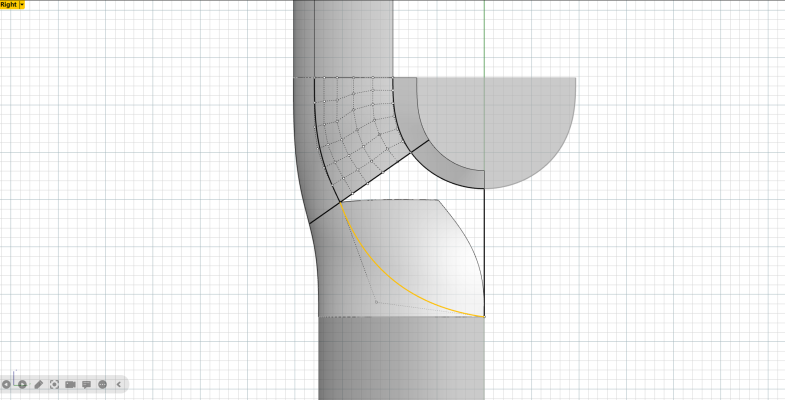The image size is (785, 400).
Task: Collapse the bottom toolbar with the chevron
Action: click(x=118, y=384)
